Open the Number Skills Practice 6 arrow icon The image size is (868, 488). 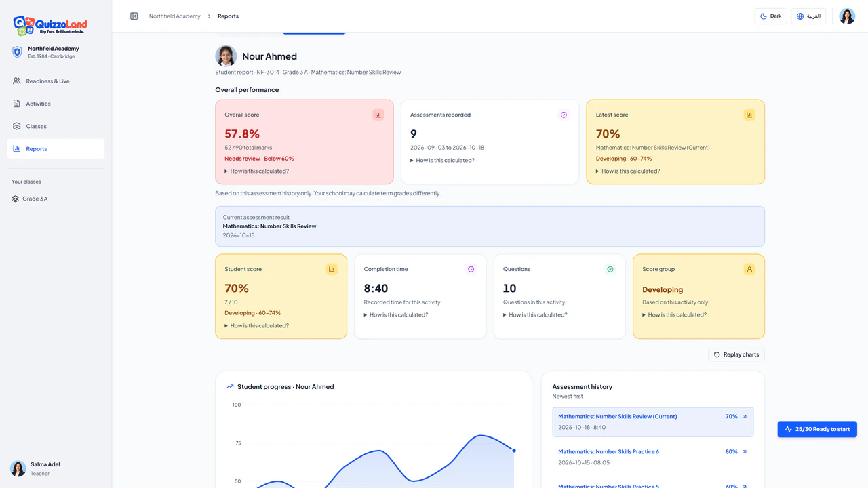tap(745, 452)
